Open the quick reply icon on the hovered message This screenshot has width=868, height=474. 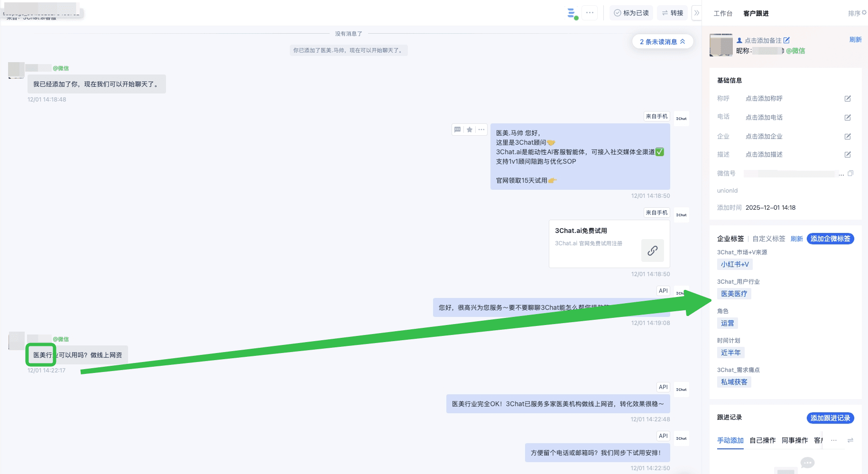click(457, 130)
